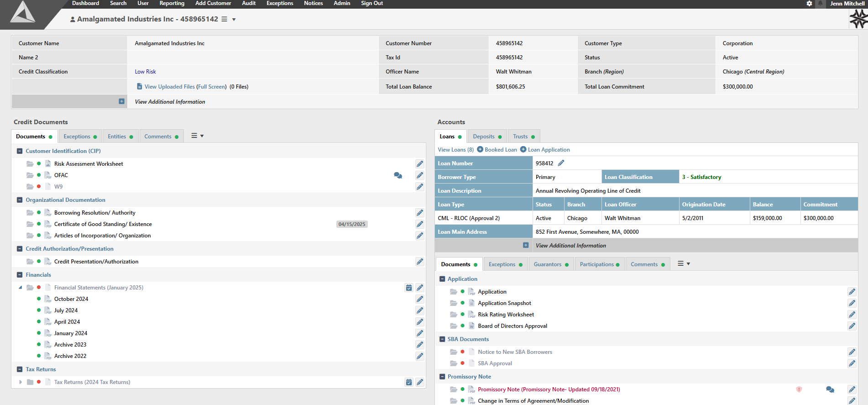The image size is (868, 405).
Task: Collapse the Financials section toggle
Action: click(x=20, y=275)
